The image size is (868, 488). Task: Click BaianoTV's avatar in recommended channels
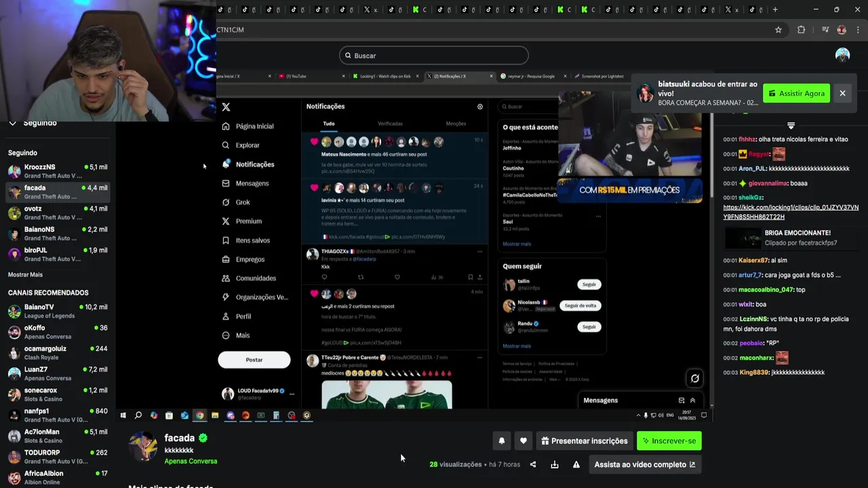click(14, 311)
